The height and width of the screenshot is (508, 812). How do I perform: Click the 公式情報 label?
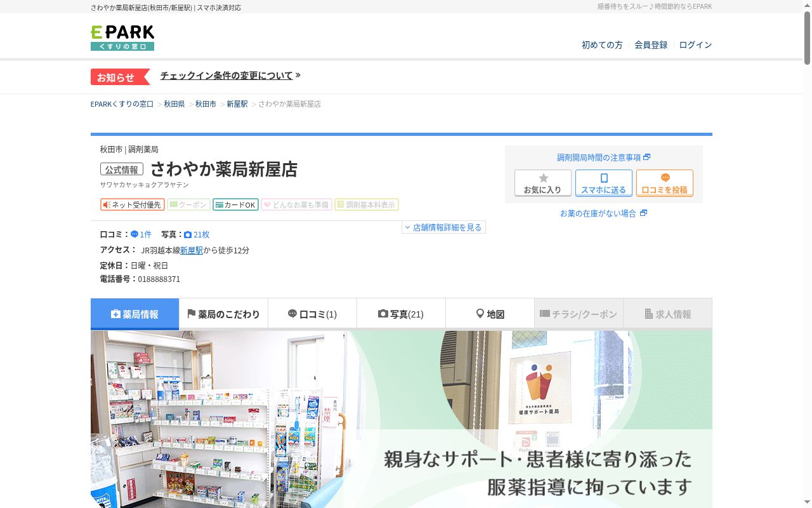[122, 170]
